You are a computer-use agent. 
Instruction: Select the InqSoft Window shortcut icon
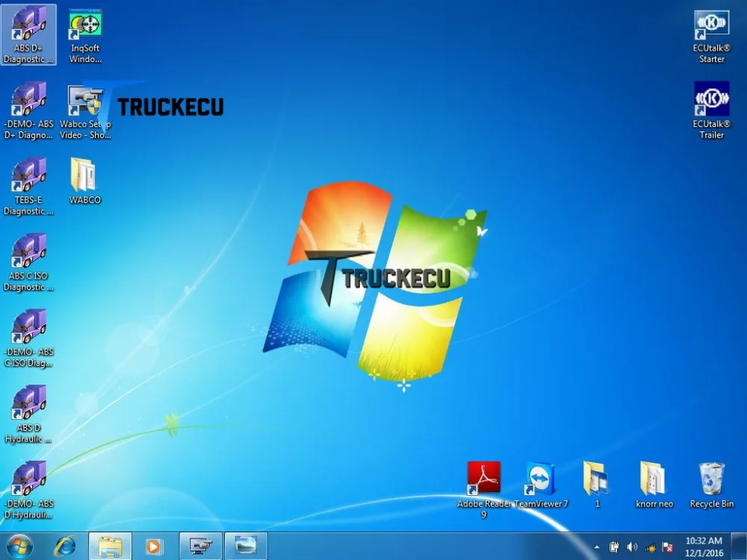coord(85,35)
